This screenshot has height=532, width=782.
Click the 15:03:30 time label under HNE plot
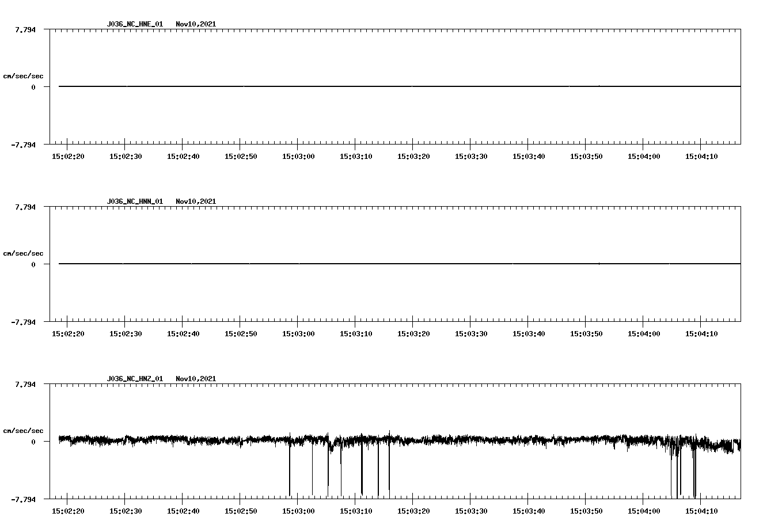471,157
